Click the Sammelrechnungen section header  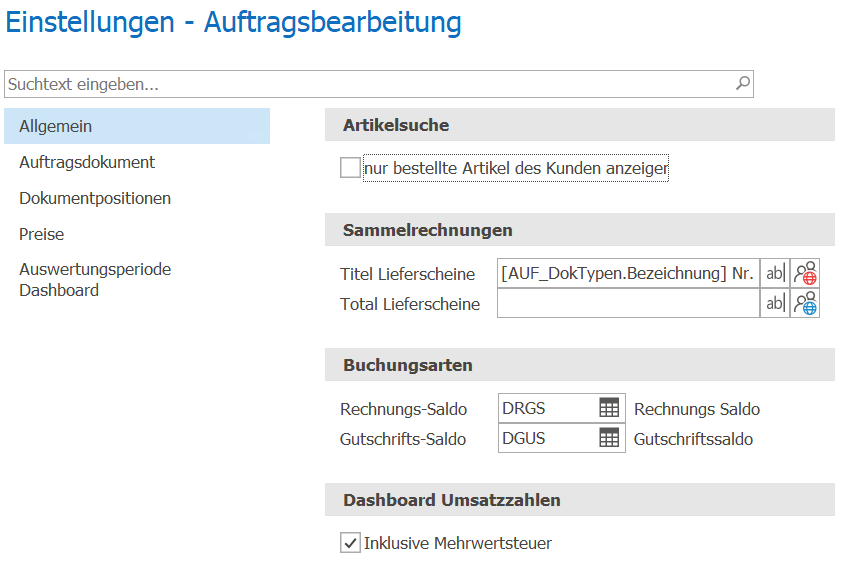click(580, 230)
